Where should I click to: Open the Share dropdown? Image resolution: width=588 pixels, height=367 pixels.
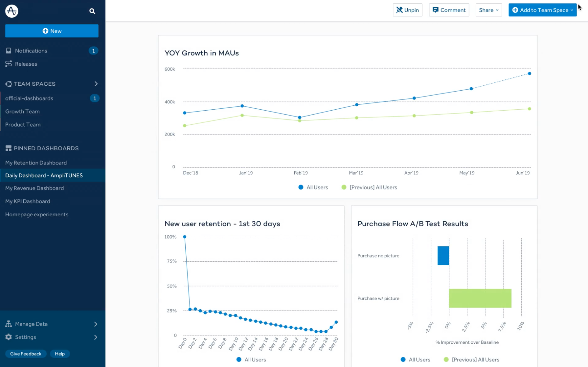coord(488,10)
